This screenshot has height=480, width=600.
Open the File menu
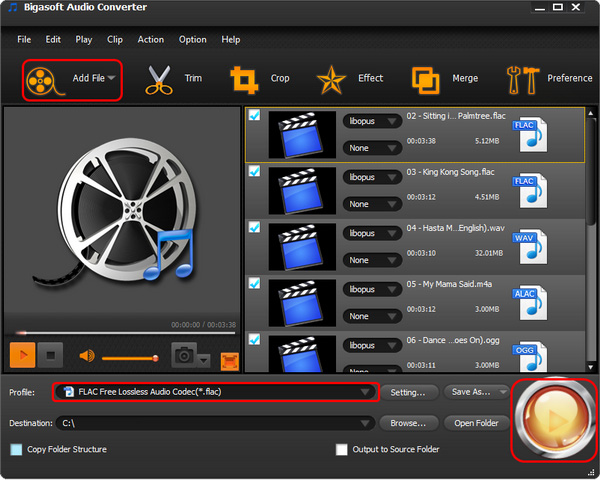coord(24,39)
